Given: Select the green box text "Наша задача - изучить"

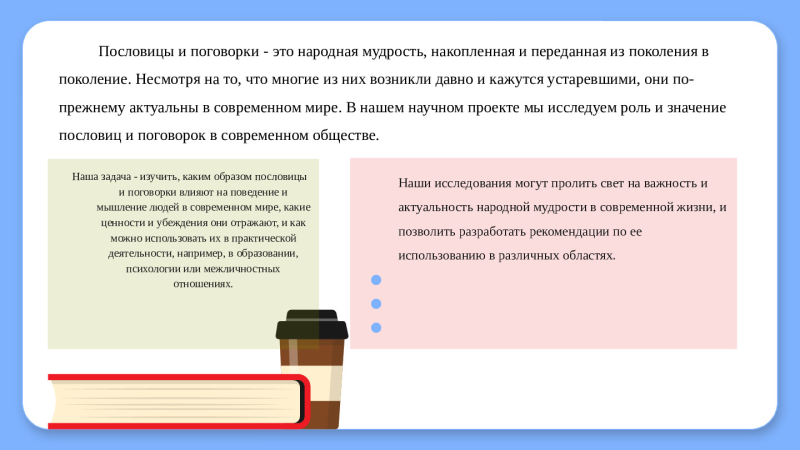Looking at the screenshot, I should coord(191,230).
